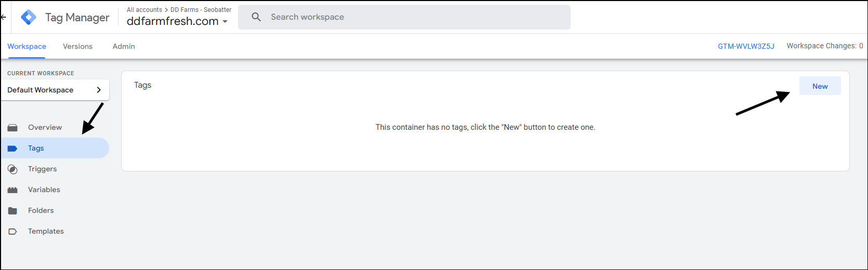Open the ddfarmfresh.com container dropdown arrow
The height and width of the screenshot is (270, 868).
tap(225, 22)
